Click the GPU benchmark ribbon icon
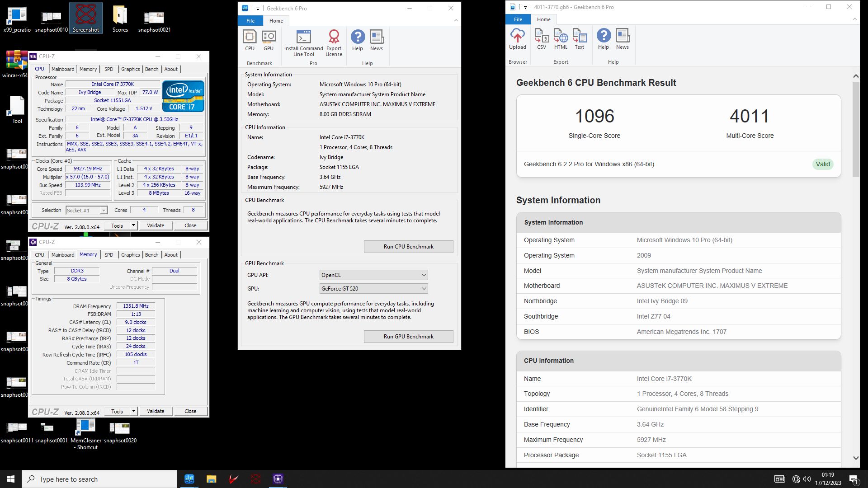 click(x=269, y=40)
